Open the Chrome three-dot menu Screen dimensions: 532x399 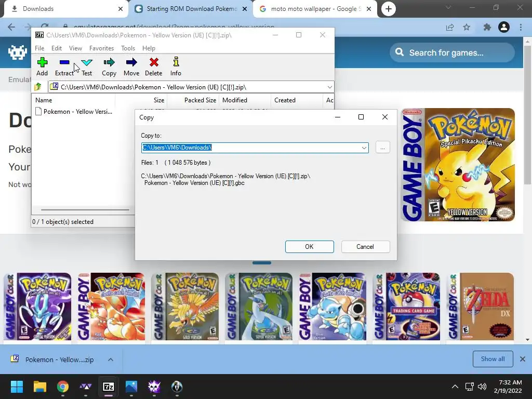[521, 27]
